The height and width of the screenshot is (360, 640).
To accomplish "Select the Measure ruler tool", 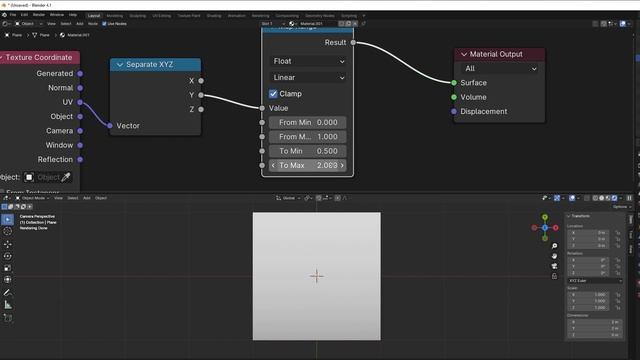I will tap(7, 305).
